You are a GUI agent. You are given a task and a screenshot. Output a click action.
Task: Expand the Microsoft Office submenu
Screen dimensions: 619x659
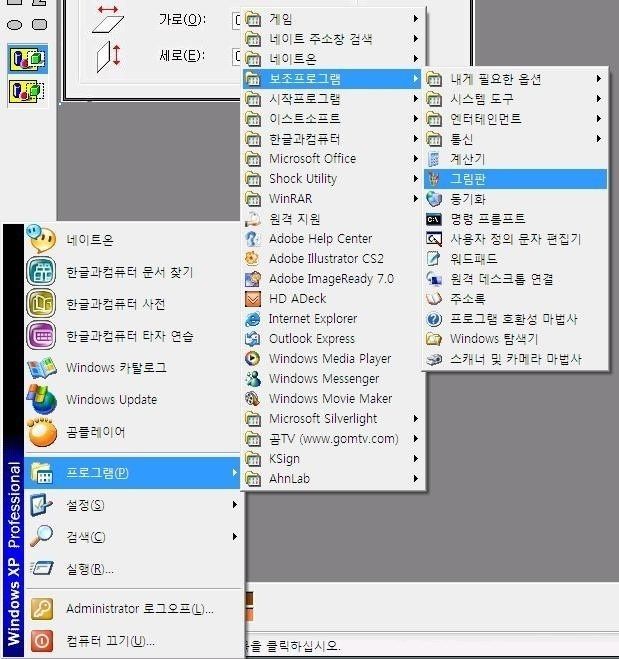(416, 158)
